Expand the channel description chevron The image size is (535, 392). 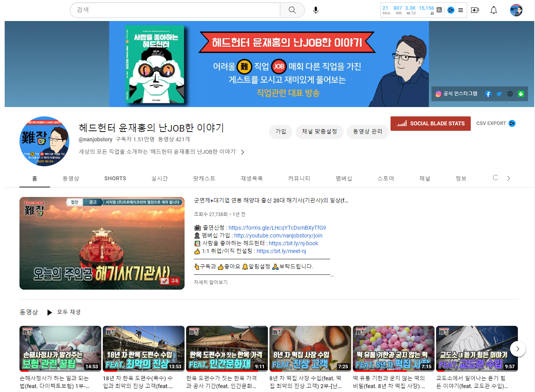pos(243,152)
